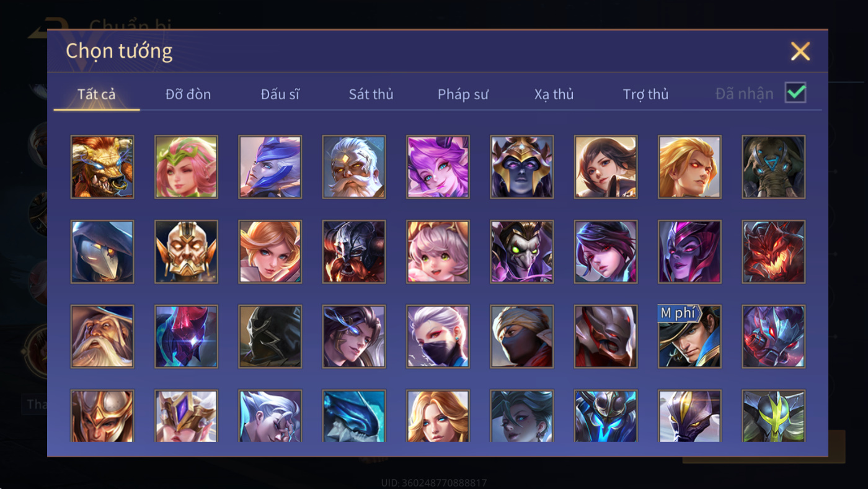
Task: Select the elephant-masked armored hero
Action: pos(774,167)
